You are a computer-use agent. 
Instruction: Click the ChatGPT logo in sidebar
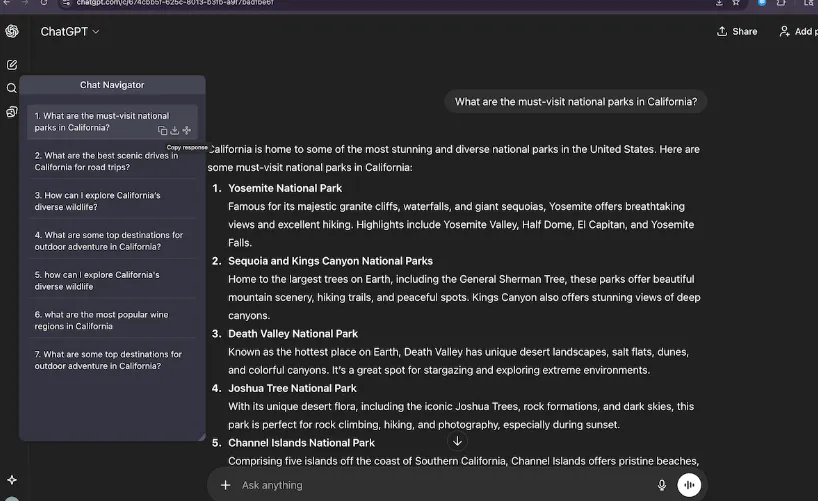pos(12,31)
